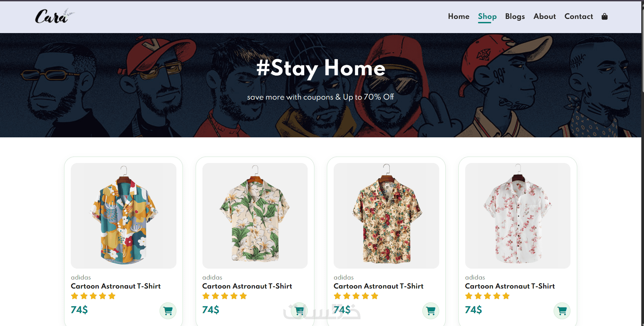The width and height of the screenshot is (644, 326).
Task: Click the first product's title text
Action: pos(115,286)
